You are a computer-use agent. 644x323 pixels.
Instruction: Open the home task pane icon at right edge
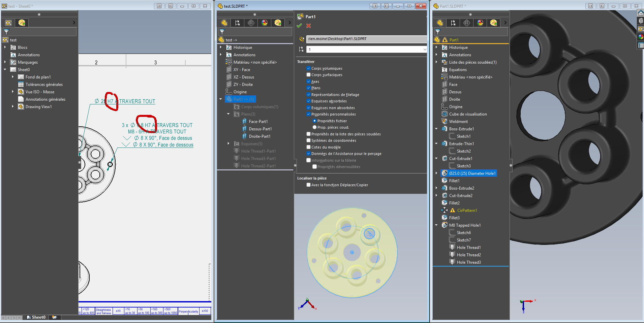point(641,13)
